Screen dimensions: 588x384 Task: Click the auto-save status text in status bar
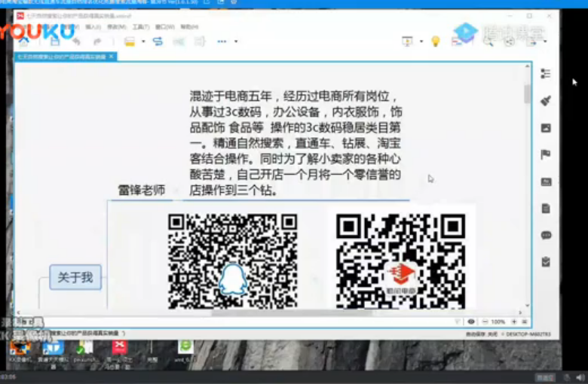pyautogui.click(x=482, y=334)
